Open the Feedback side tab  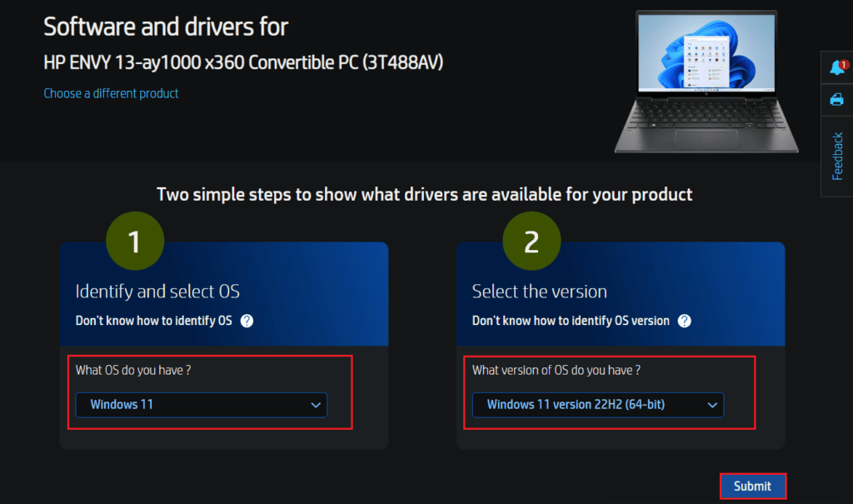click(x=838, y=156)
